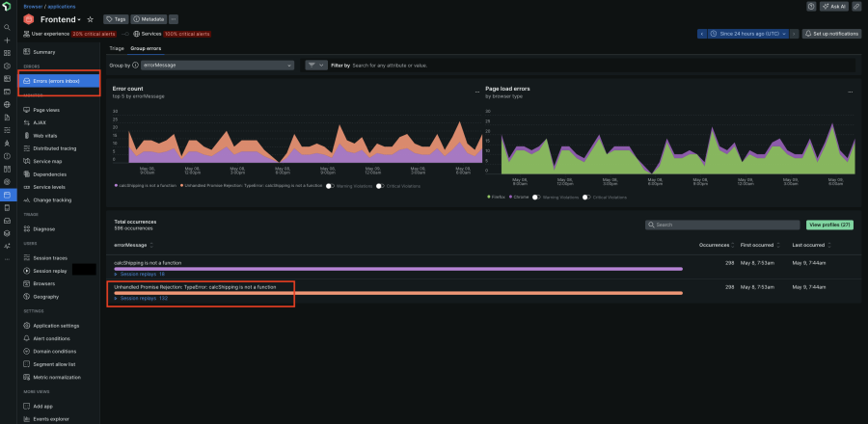Click the View profiles (27) button
The height and width of the screenshot is (424, 868).
click(828, 225)
